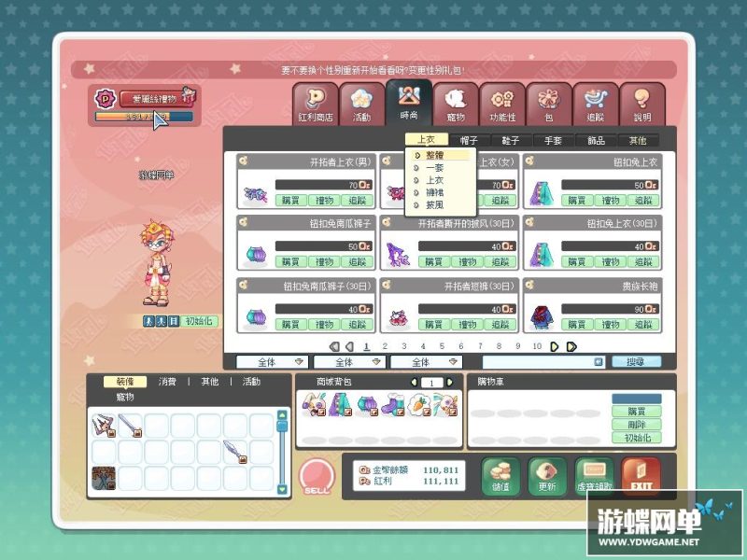The image size is (747, 560).
Task: Choose 上衣 option in the dropdown list
Action: click(434, 180)
